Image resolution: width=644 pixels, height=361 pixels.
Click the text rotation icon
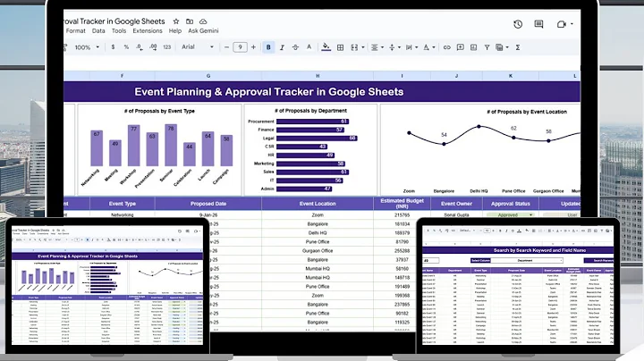point(427,47)
